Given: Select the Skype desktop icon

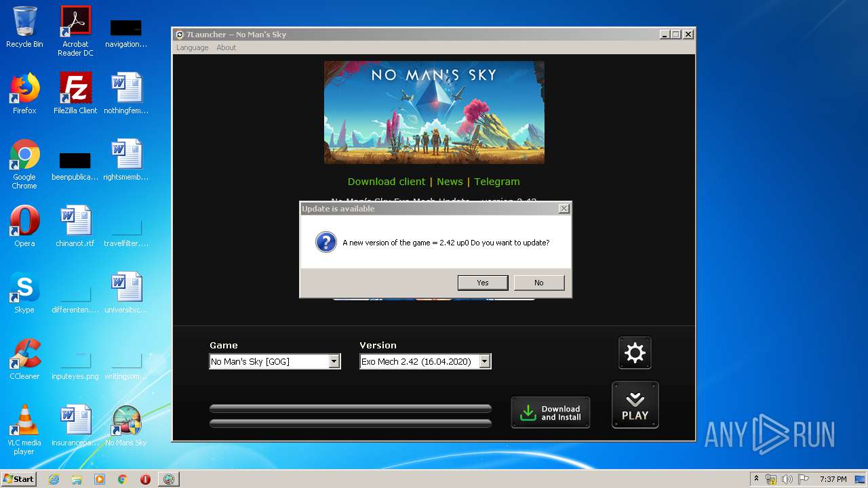Looking at the screenshot, I should 24,293.
